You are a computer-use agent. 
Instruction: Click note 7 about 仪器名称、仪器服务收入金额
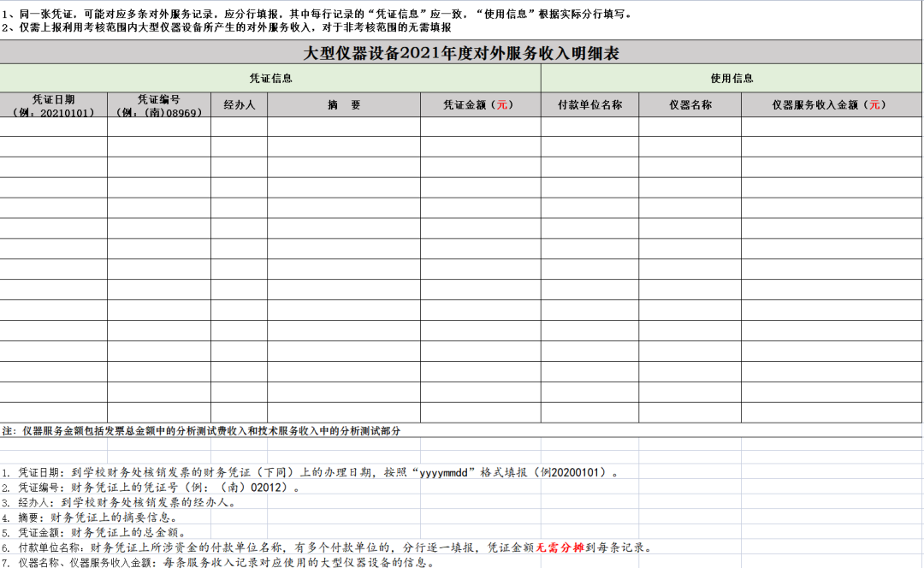click(219, 562)
